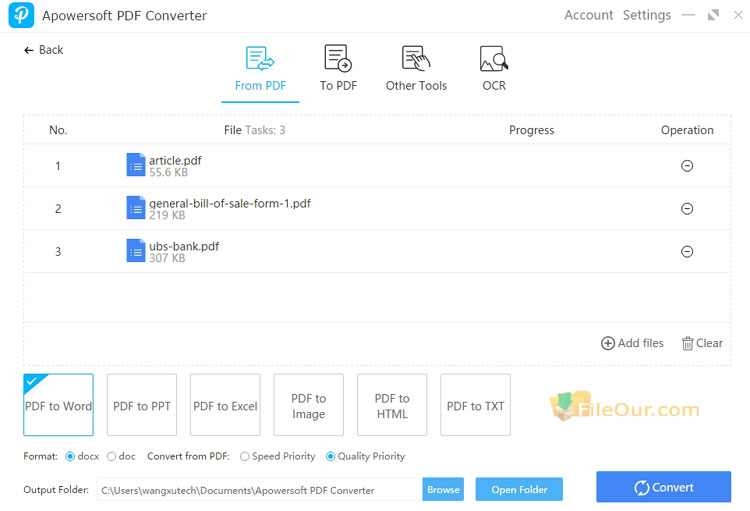Image resolution: width=750 pixels, height=511 pixels.
Task: Click the 55.6 KB file size
Action: 168,172
